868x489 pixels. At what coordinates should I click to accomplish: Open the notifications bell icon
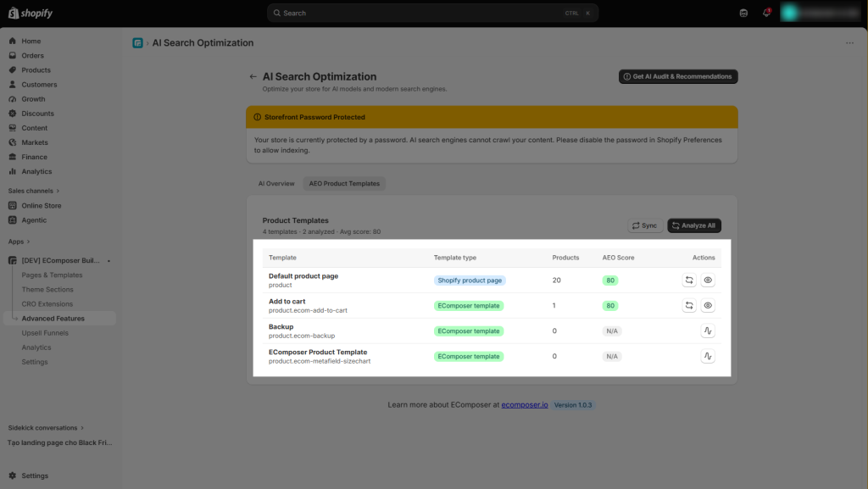coord(766,13)
